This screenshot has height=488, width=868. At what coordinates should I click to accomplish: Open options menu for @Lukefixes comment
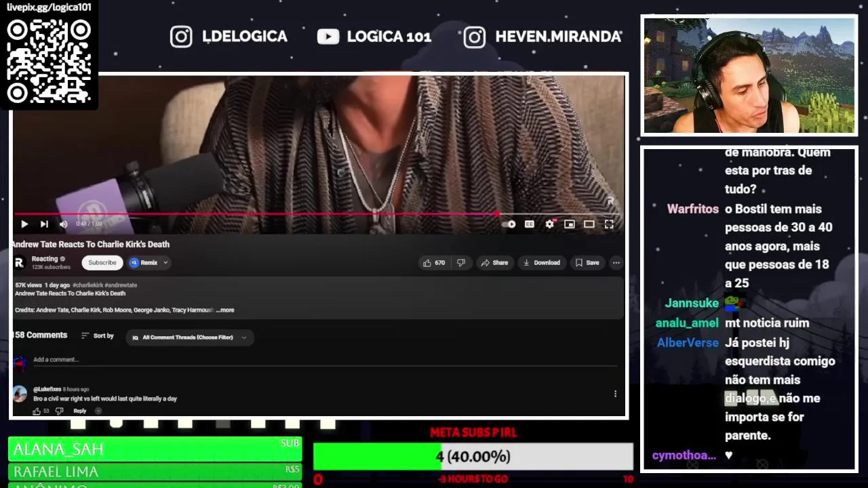tap(615, 394)
